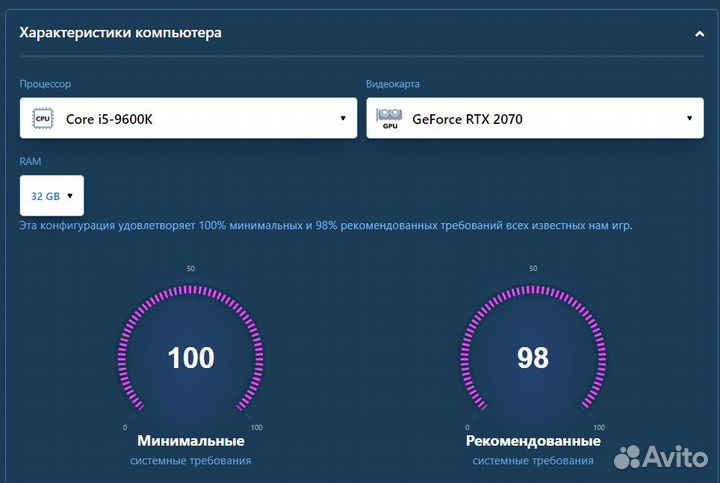Viewport: 720px width, 483px height.
Task: Open the Процессор dropdown showing Core i5-9600K
Action: tap(188, 118)
